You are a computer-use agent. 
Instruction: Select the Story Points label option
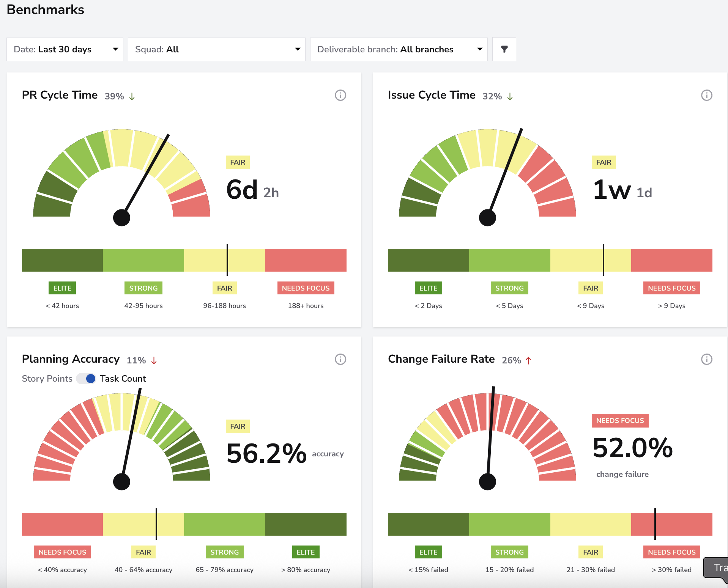47,379
